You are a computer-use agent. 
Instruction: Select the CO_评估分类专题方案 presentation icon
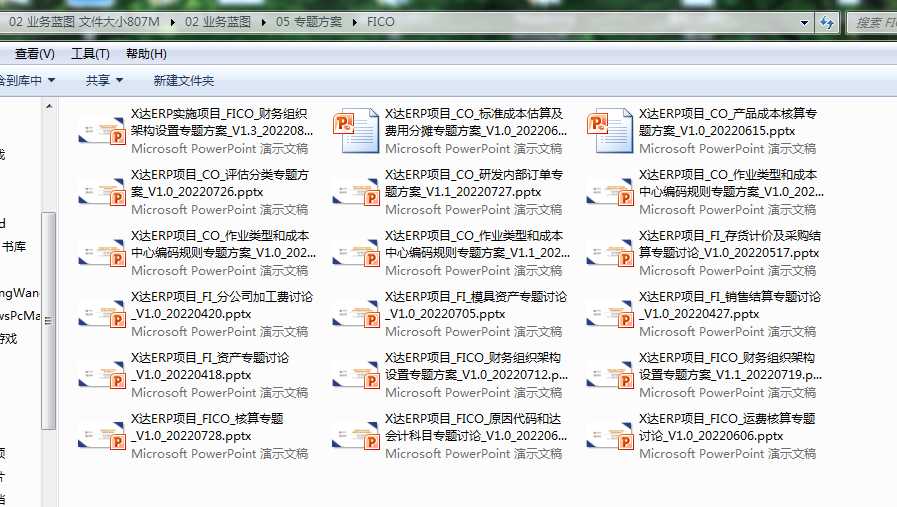pyautogui.click(x=102, y=192)
